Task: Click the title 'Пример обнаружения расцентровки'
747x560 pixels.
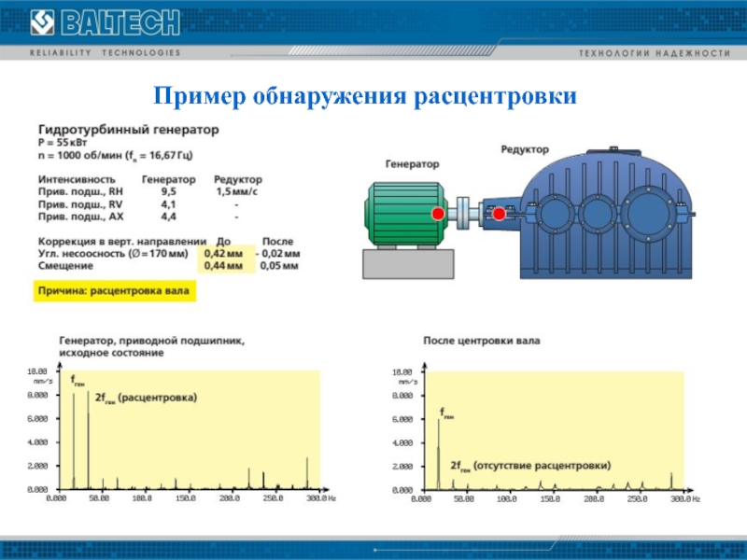Action: pos(365,96)
